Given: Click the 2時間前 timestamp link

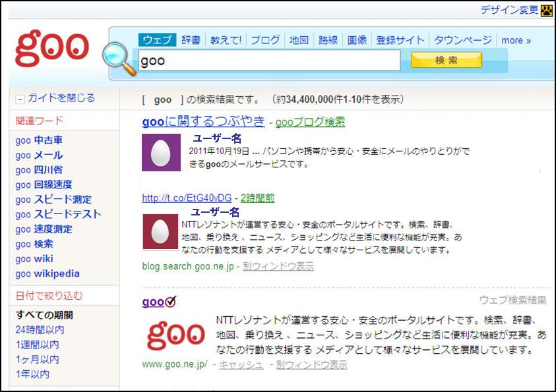Looking at the screenshot, I should (x=257, y=198).
